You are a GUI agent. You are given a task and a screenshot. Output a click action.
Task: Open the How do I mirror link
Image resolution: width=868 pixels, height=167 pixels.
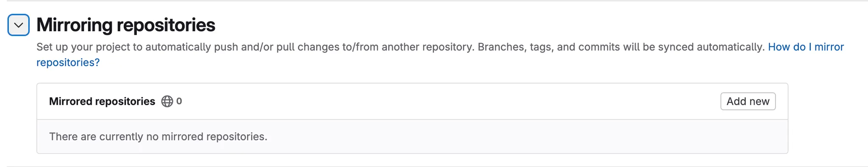pos(806,47)
